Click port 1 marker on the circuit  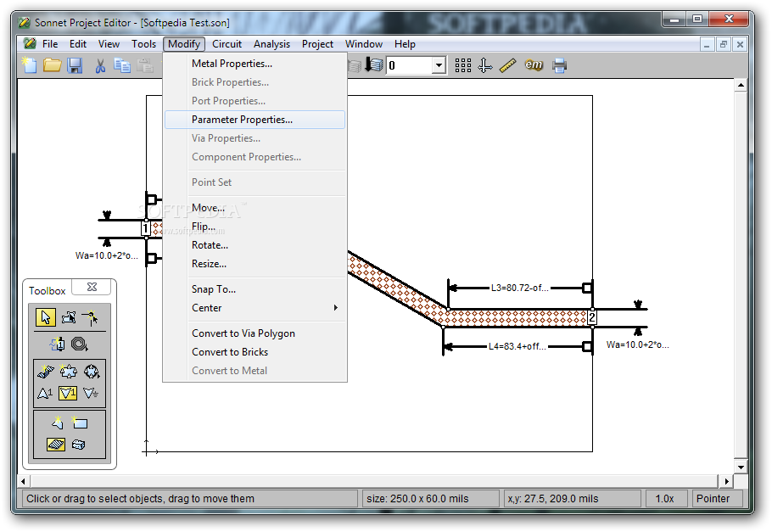pos(146,228)
